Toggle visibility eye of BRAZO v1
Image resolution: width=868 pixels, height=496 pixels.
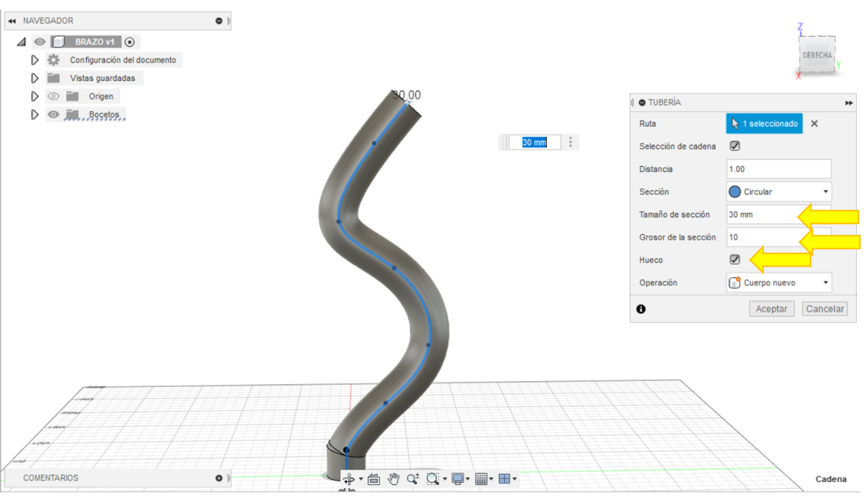click(x=39, y=41)
